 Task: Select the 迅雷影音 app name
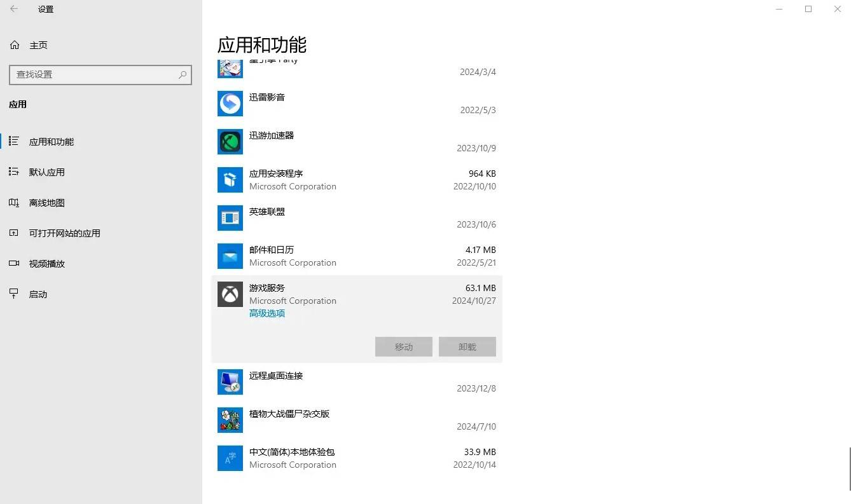coord(267,97)
